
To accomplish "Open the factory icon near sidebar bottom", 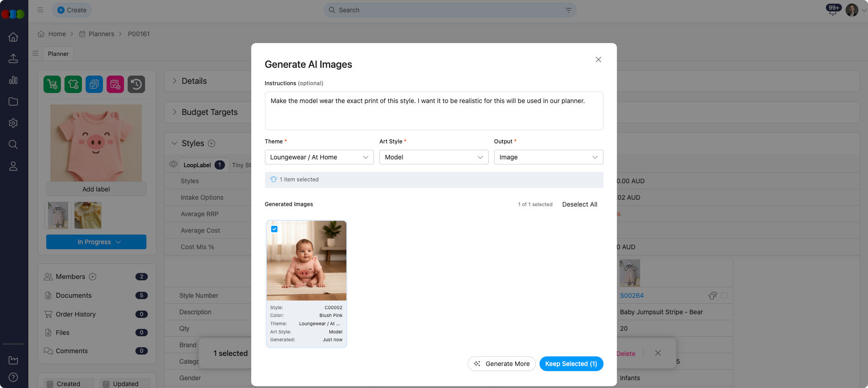I will click(x=13, y=361).
